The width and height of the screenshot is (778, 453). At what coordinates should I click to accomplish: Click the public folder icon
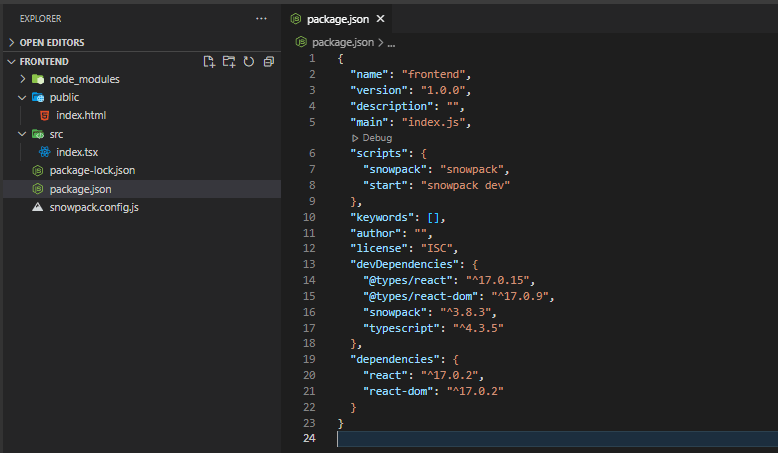pyautogui.click(x=38, y=97)
